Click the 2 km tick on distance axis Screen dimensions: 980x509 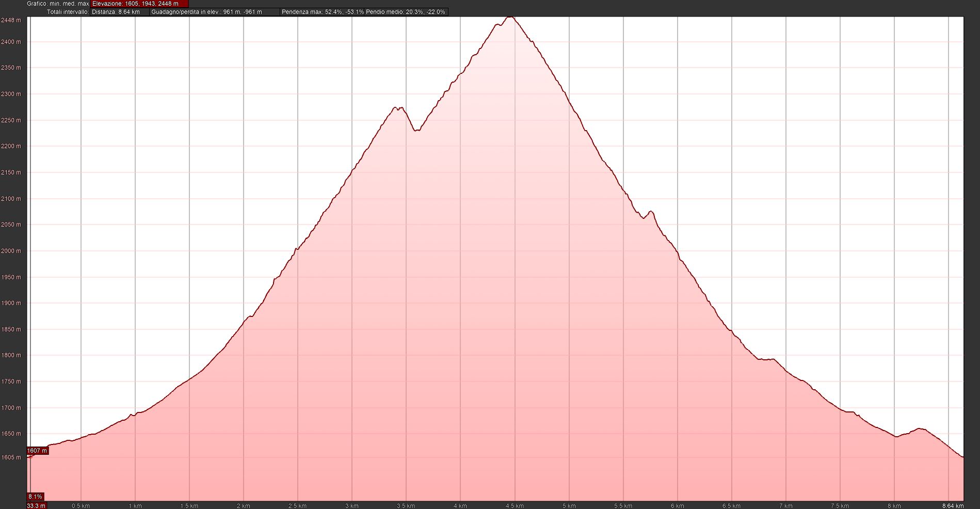(244, 505)
